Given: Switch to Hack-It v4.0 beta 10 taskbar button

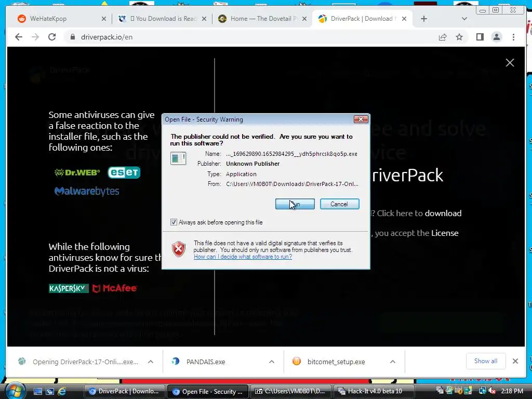Looking at the screenshot, I should [374, 392].
